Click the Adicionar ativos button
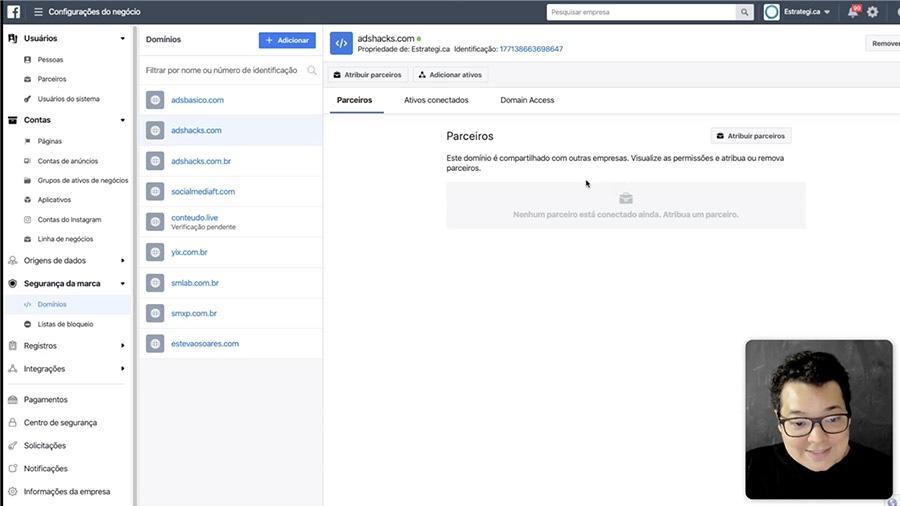 451,75
